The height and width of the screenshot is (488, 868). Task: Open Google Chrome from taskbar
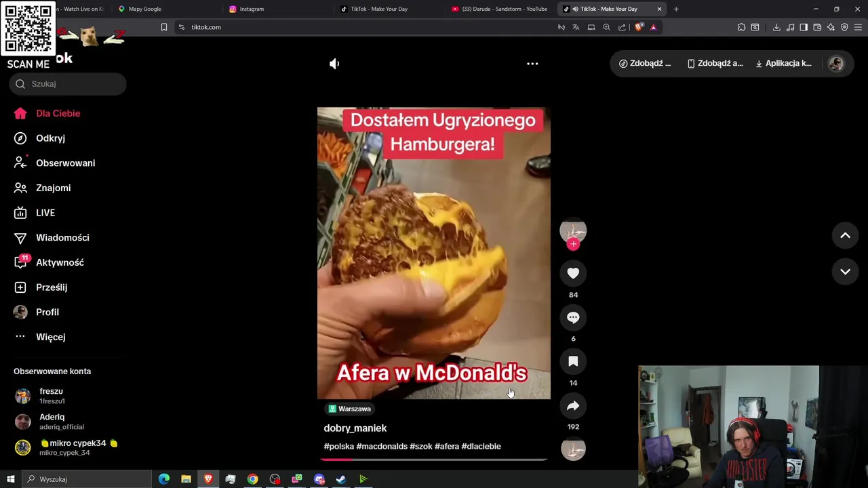(x=252, y=479)
